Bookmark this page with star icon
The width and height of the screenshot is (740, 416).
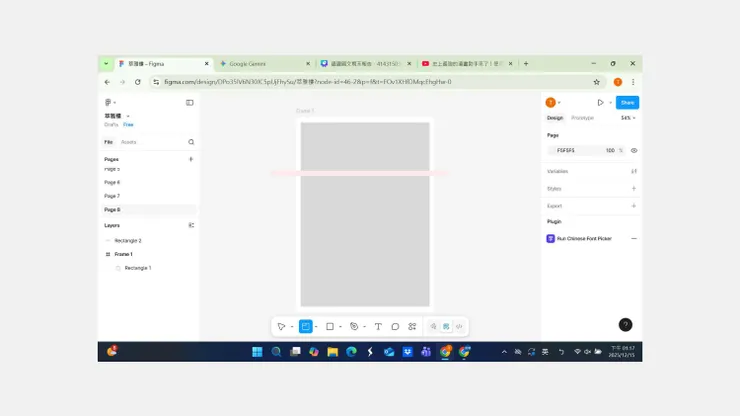coord(597,82)
